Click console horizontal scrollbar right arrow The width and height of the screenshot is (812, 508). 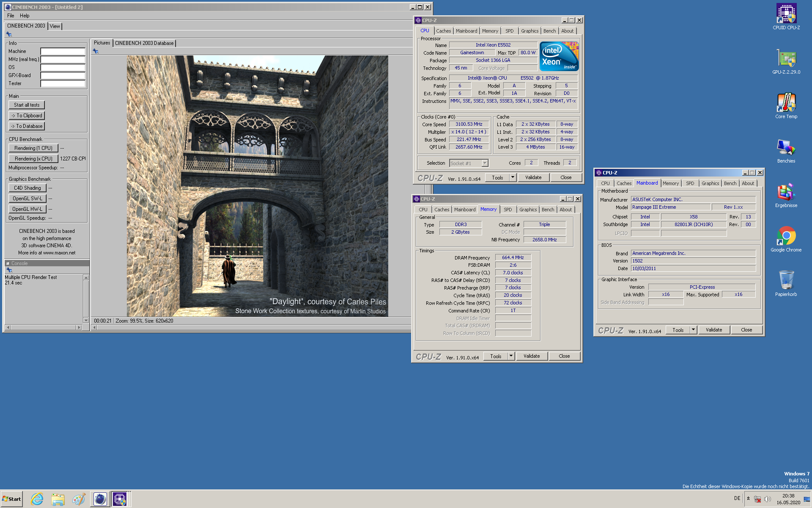click(x=79, y=327)
